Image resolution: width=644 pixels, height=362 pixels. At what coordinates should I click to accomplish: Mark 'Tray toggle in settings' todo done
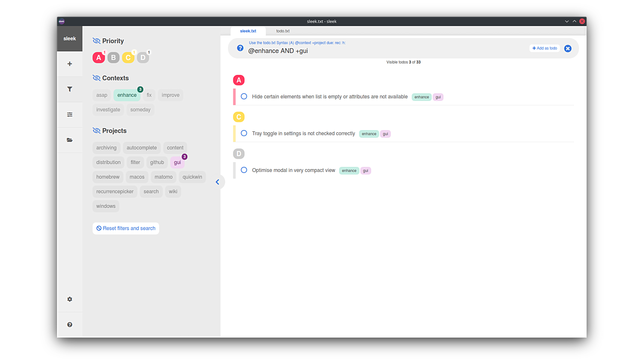[x=244, y=134]
